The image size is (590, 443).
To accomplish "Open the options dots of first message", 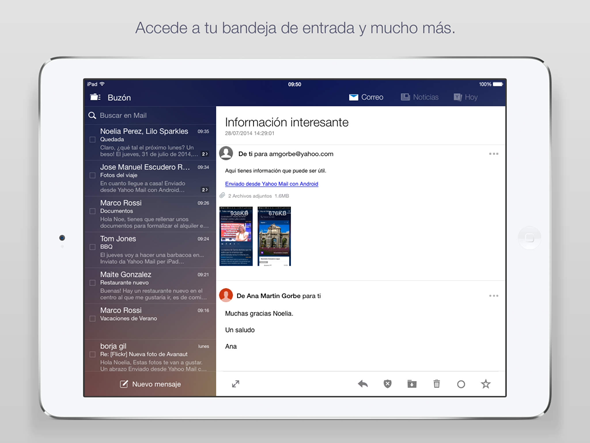I will (x=494, y=154).
